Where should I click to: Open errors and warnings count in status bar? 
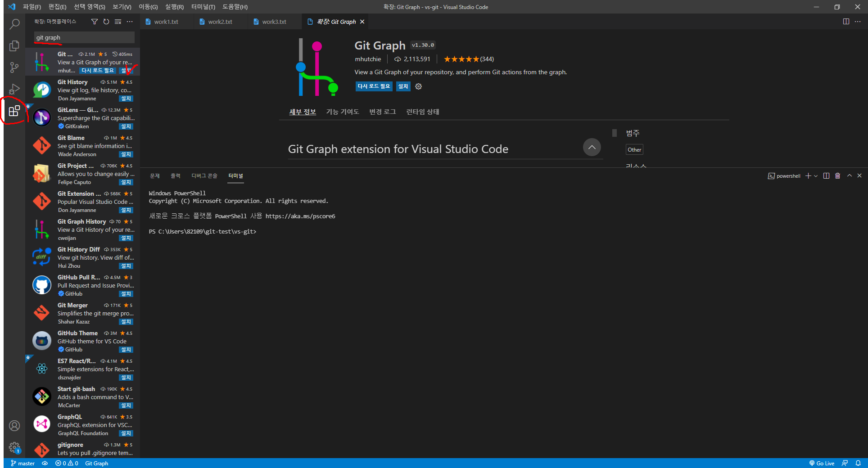click(x=67, y=463)
